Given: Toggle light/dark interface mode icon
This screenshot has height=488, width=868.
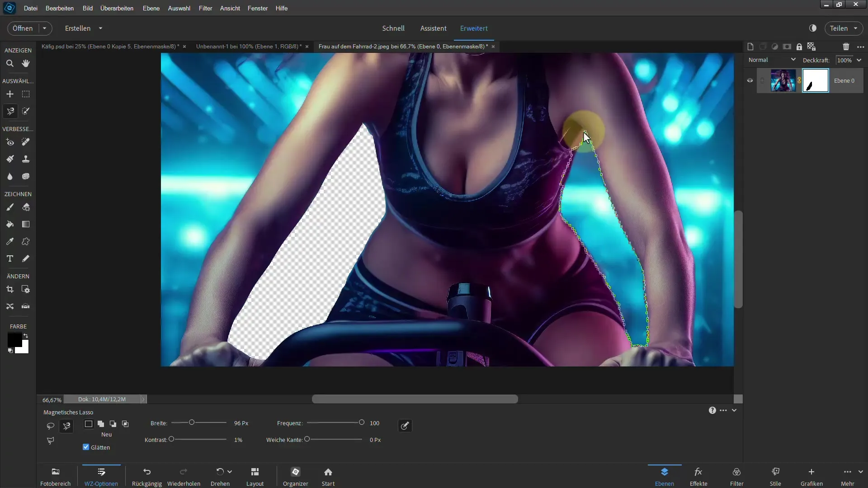Looking at the screenshot, I should pyautogui.click(x=813, y=28).
